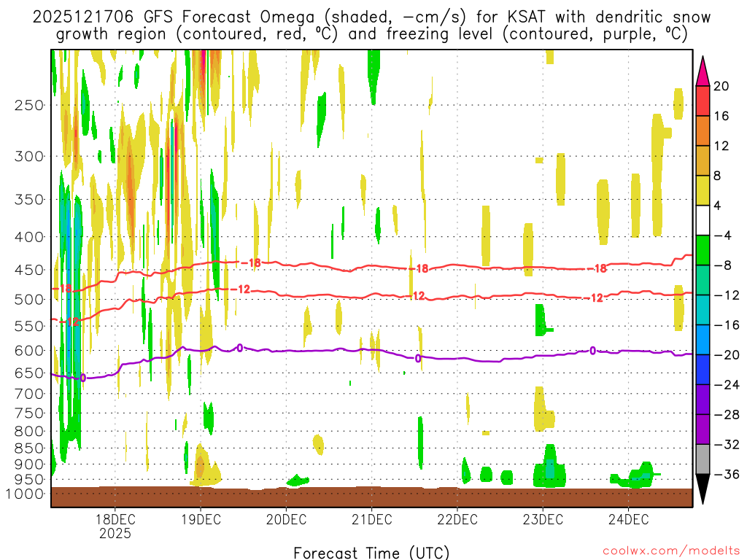Click the brown ground surface band

pos(371,497)
